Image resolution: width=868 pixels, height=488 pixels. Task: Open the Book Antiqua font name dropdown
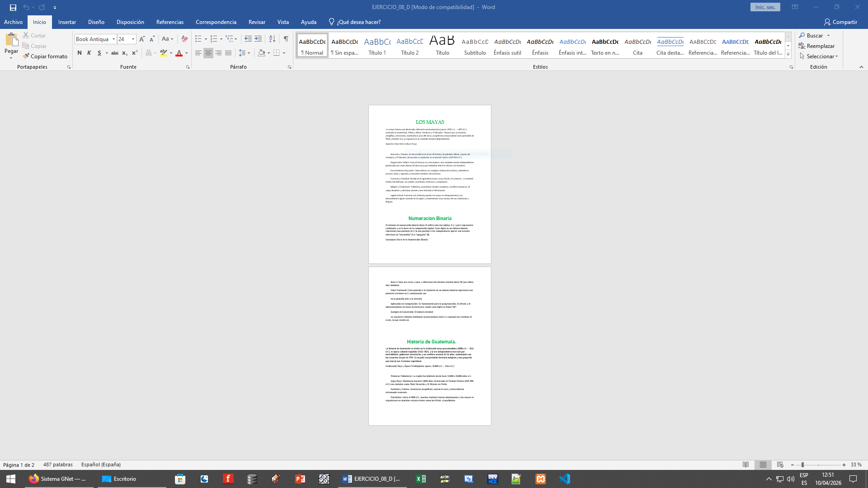point(113,39)
